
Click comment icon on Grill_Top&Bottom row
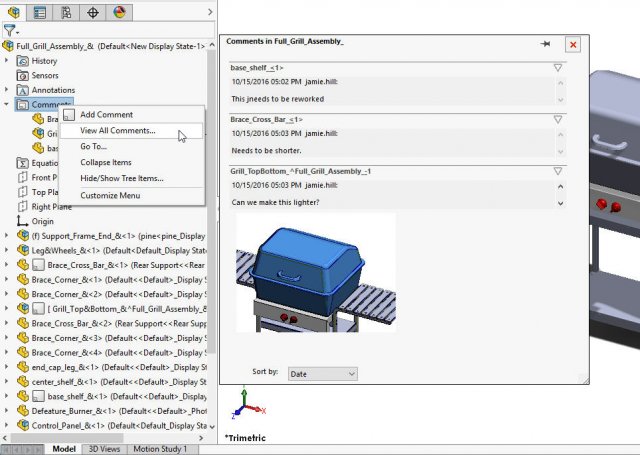click(38, 309)
